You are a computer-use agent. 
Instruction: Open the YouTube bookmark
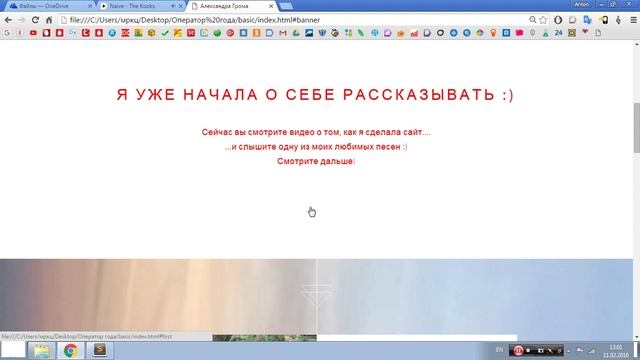click(x=33, y=33)
